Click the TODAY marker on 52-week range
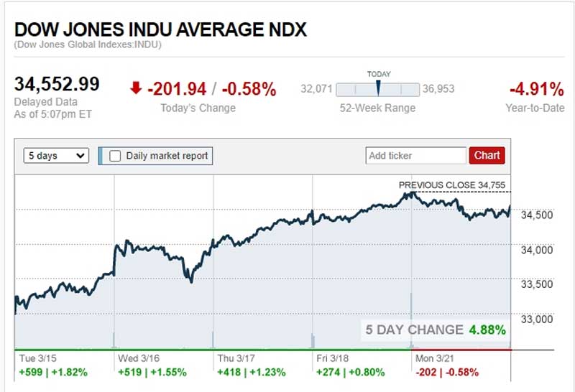This screenshot has height=392, width=575. click(377, 88)
